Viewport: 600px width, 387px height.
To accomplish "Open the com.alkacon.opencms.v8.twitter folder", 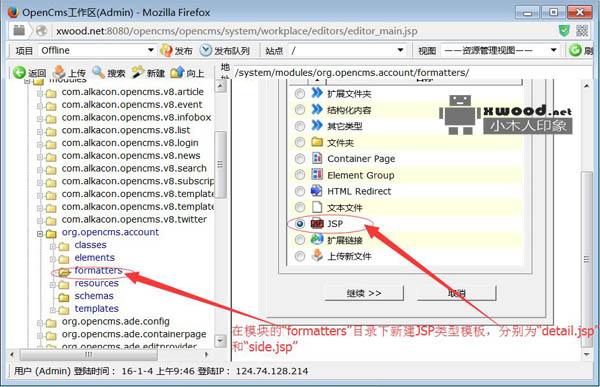I will 134,219.
